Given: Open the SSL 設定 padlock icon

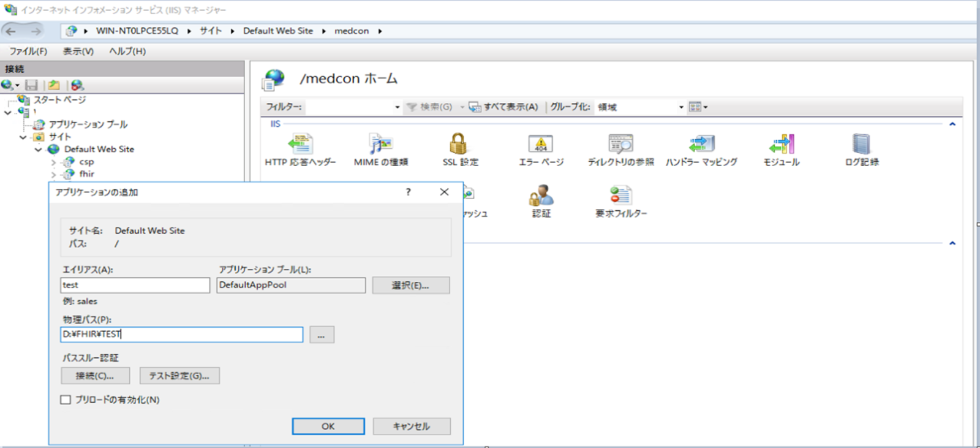Looking at the screenshot, I should coord(459,145).
